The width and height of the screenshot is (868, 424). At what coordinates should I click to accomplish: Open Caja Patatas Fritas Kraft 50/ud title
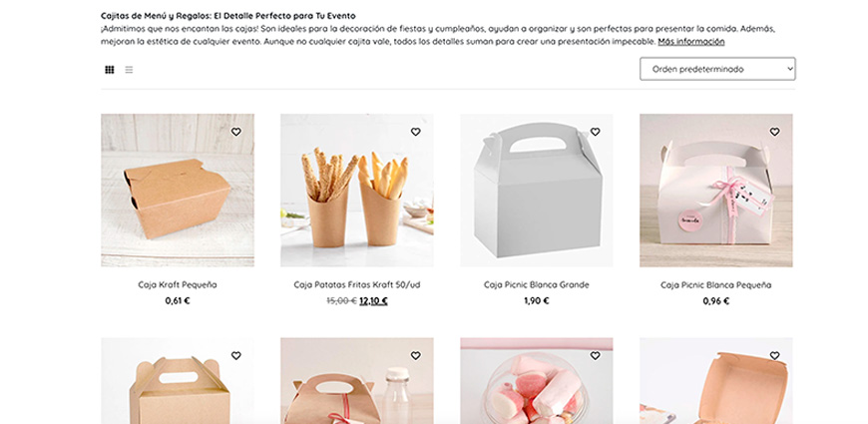coord(357,285)
